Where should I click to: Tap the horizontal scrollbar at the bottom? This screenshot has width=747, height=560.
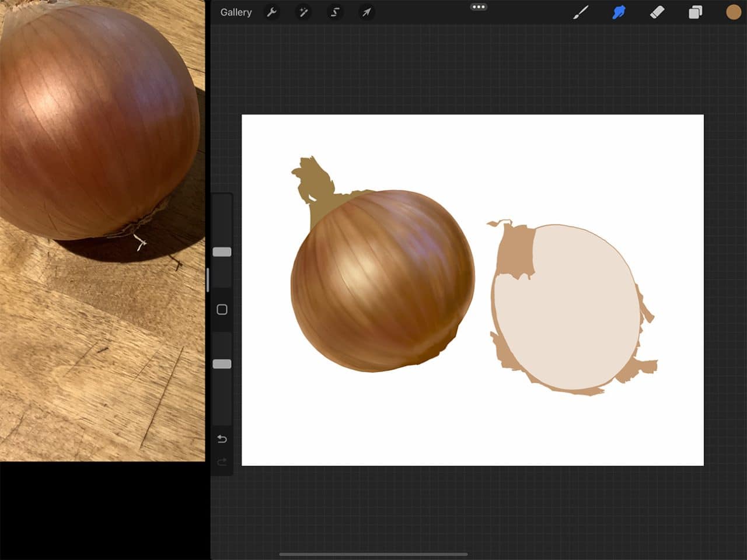[373, 555]
